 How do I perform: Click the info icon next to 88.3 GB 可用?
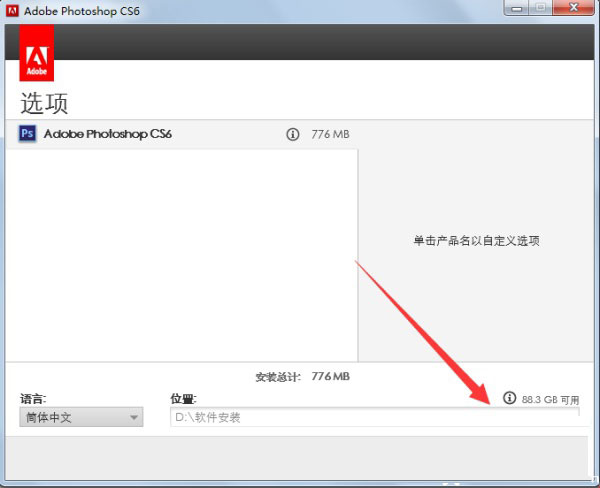click(509, 398)
